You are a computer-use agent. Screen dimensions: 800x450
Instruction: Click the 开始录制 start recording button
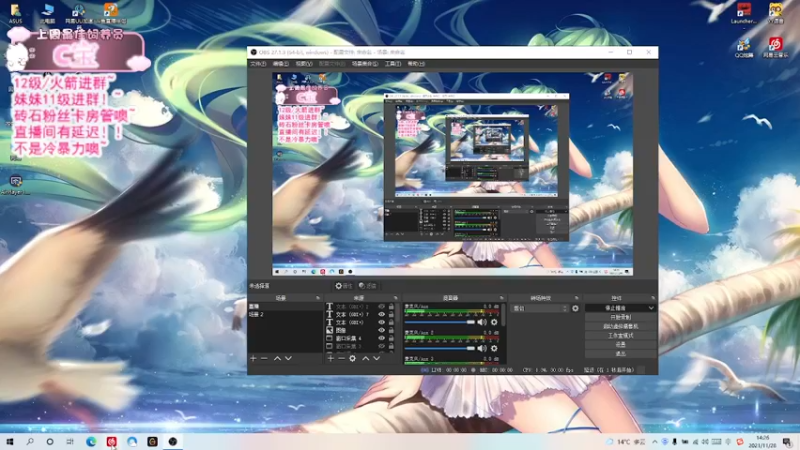pyautogui.click(x=620, y=317)
